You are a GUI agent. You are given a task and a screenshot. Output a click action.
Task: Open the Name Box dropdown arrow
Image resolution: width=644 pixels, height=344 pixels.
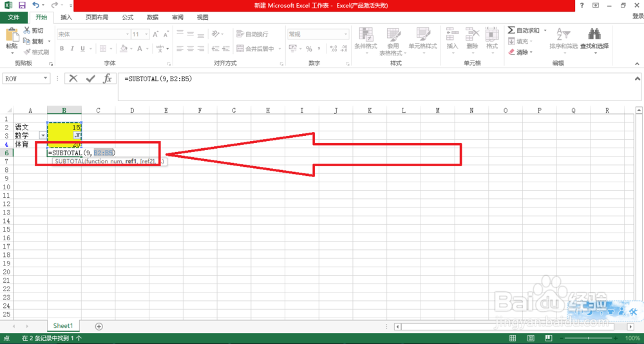click(x=46, y=79)
